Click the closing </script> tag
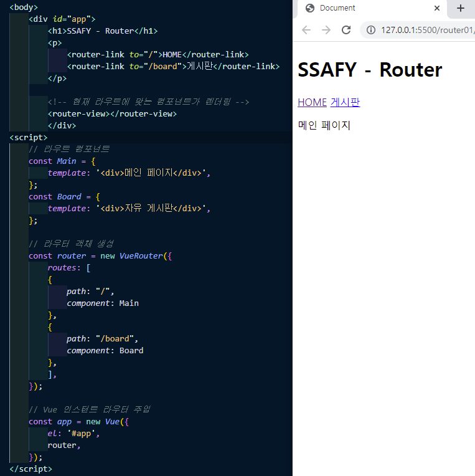The image size is (475, 476). (x=31, y=469)
